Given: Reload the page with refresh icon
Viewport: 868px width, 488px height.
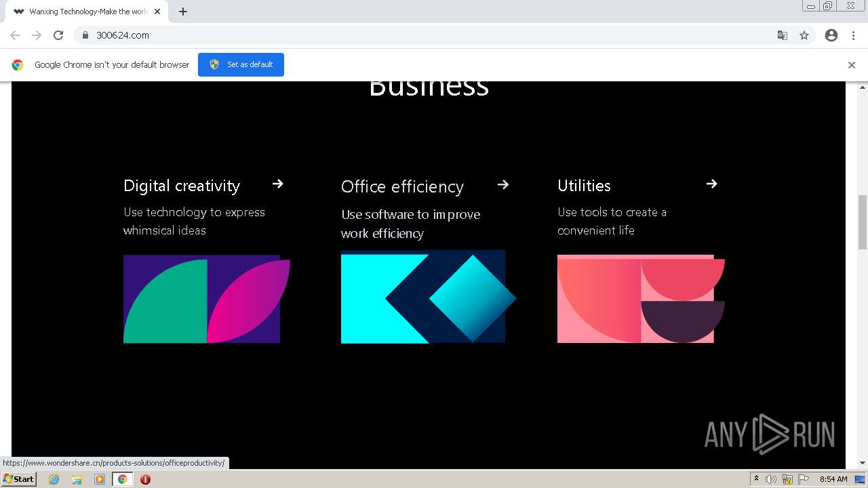Looking at the screenshot, I should pyautogui.click(x=58, y=35).
